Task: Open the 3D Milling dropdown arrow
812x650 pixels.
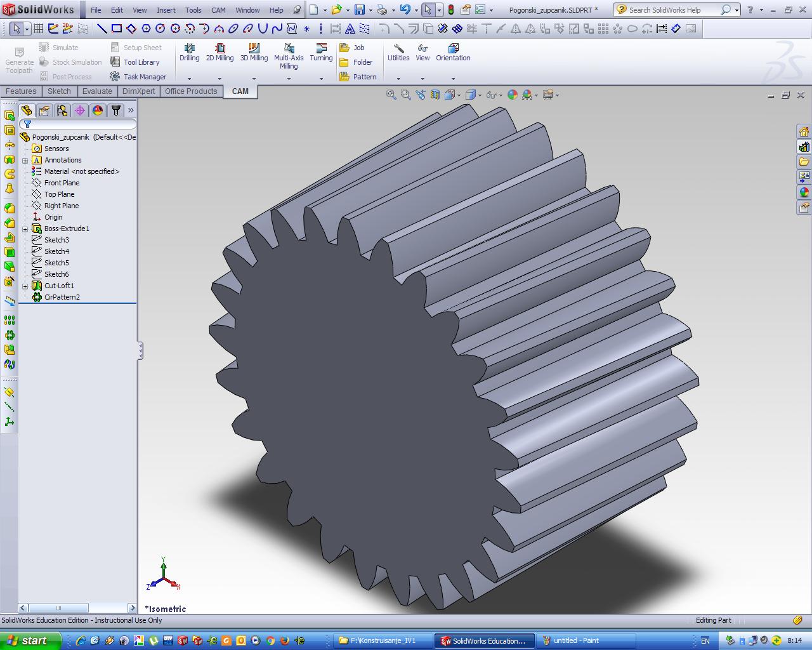Action: [x=254, y=79]
